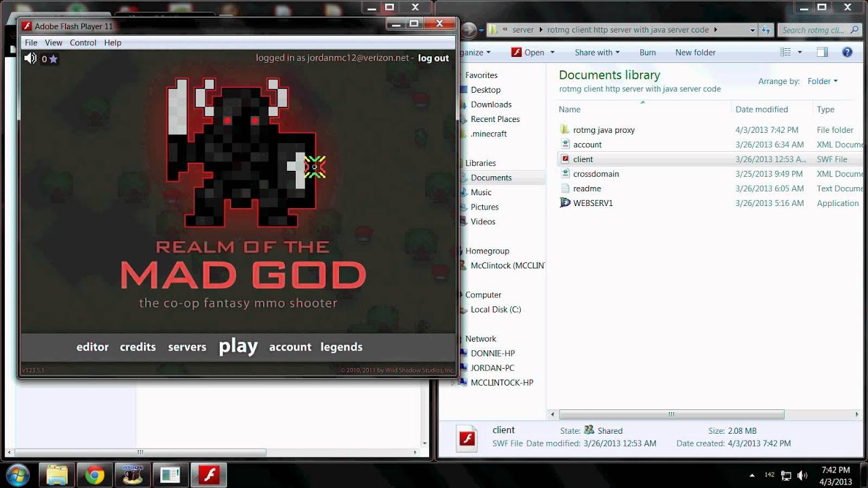Open the servers list in the game
868x488 pixels.
click(187, 347)
